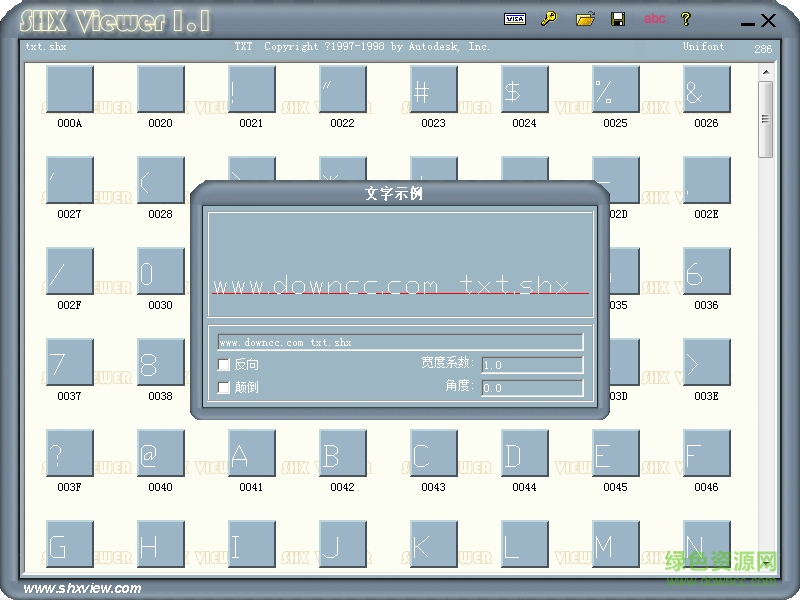Click the VISA card icon
Screen dimensions: 800x600
(x=516, y=18)
